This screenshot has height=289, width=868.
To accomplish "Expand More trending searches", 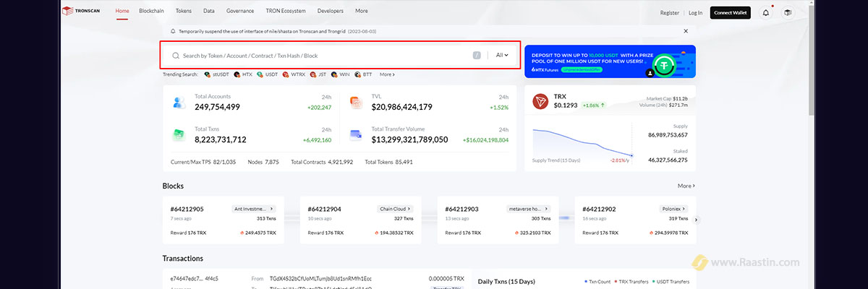I will 388,74.
